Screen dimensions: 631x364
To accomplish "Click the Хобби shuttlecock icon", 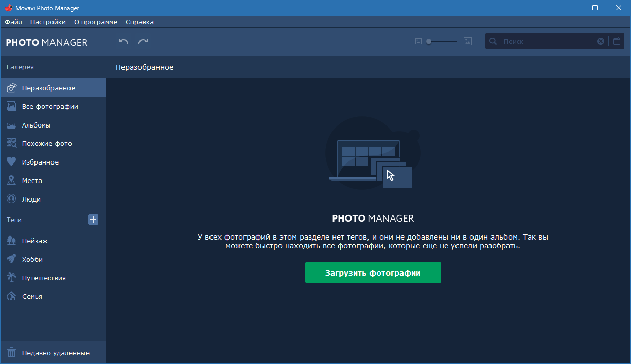I will [11, 259].
